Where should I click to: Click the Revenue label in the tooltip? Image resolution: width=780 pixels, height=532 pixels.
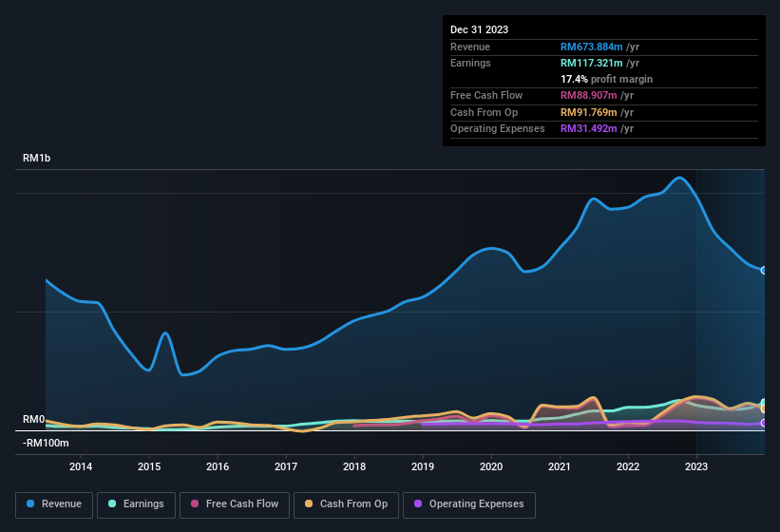tap(470, 47)
